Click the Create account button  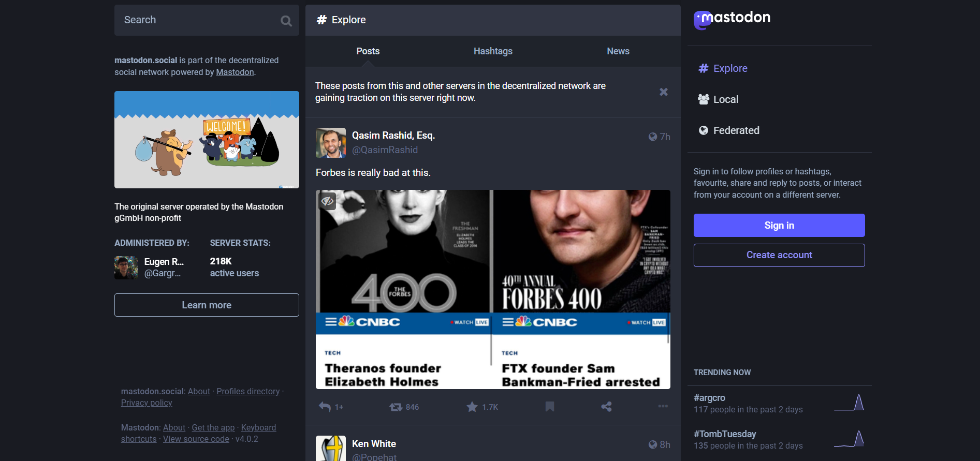point(779,255)
